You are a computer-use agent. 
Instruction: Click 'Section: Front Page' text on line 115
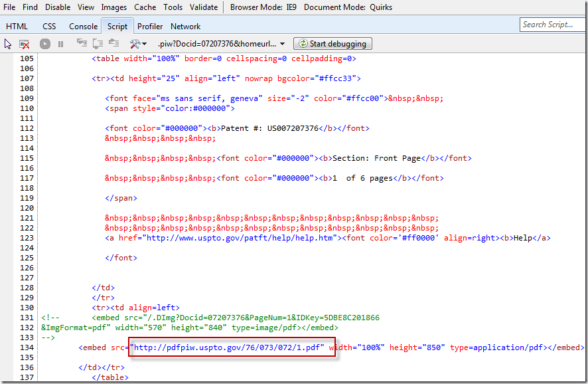click(376, 158)
